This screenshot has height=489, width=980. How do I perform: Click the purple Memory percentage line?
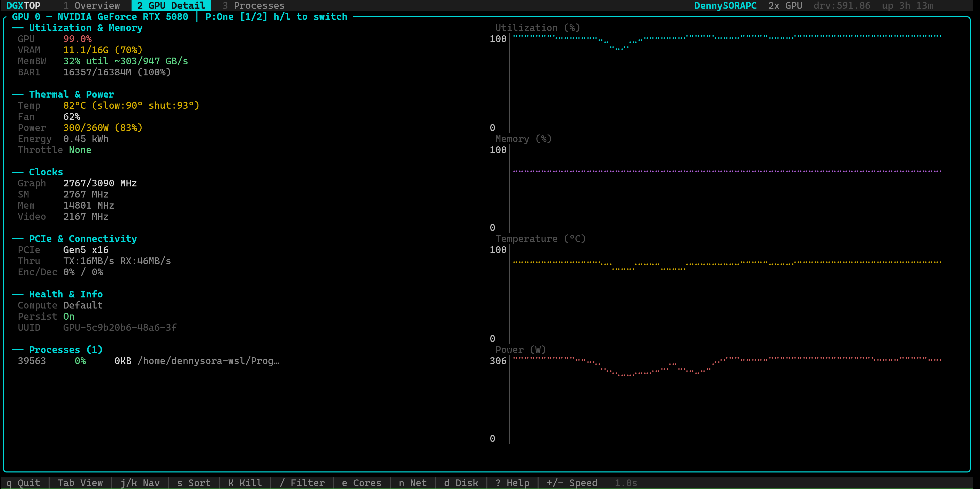(x=727, y=171)
